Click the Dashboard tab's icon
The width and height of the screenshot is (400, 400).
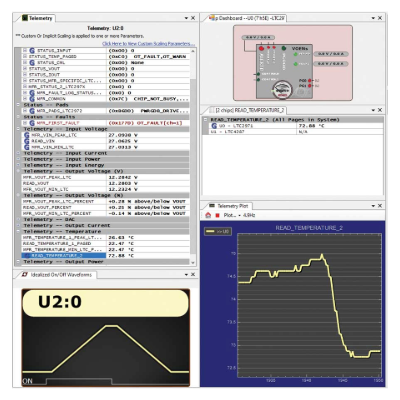[212, 18]
